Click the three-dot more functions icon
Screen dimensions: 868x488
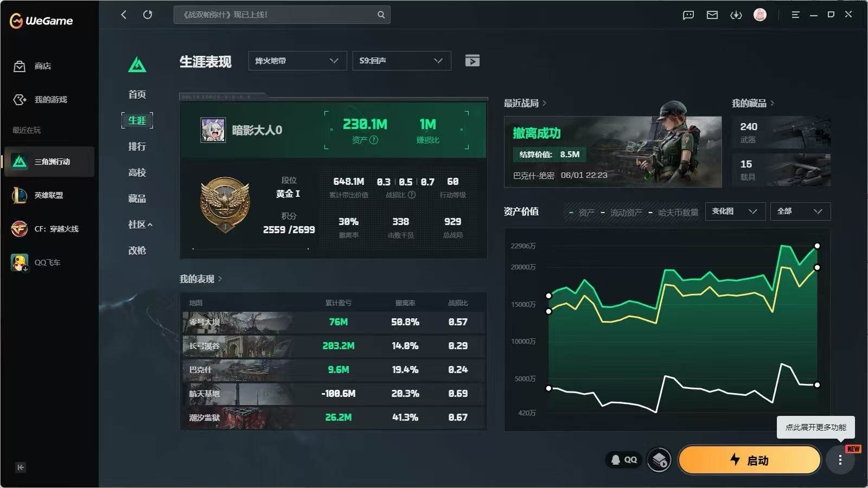(x=840, y=460)
